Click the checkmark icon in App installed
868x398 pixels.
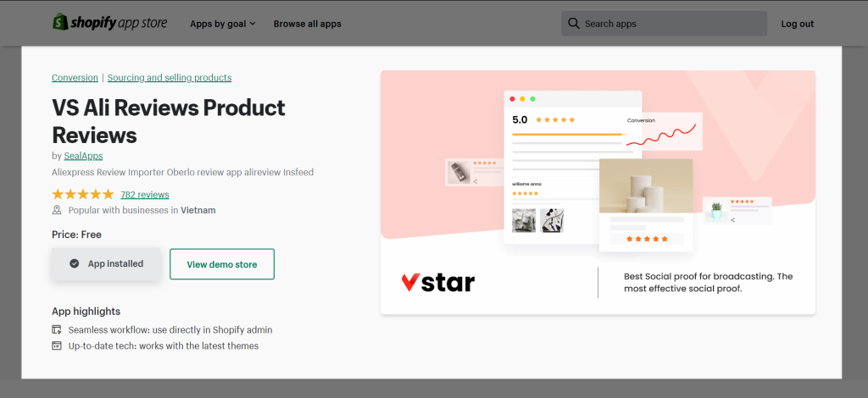[x=75, y=263]
